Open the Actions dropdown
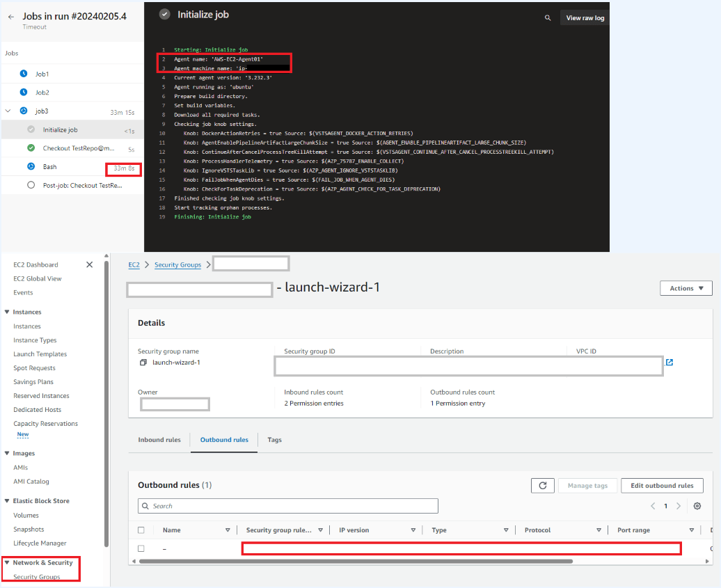 coord(686,288)
